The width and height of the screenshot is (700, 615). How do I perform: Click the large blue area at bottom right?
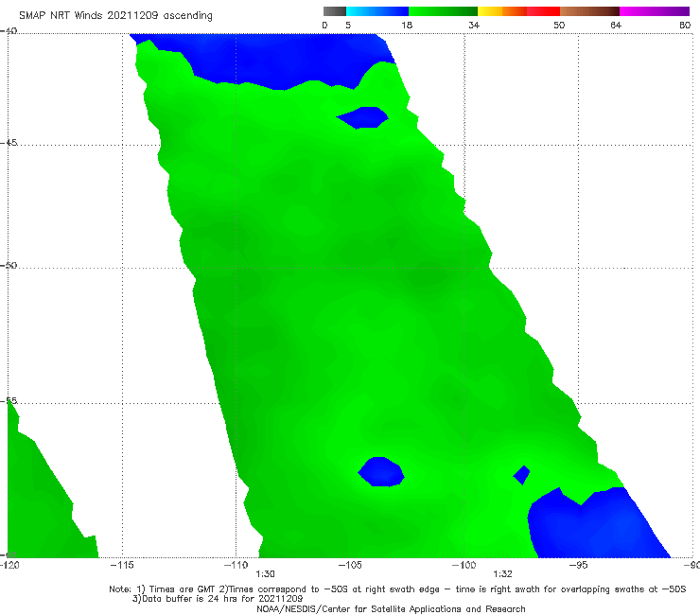coord(594,525)
